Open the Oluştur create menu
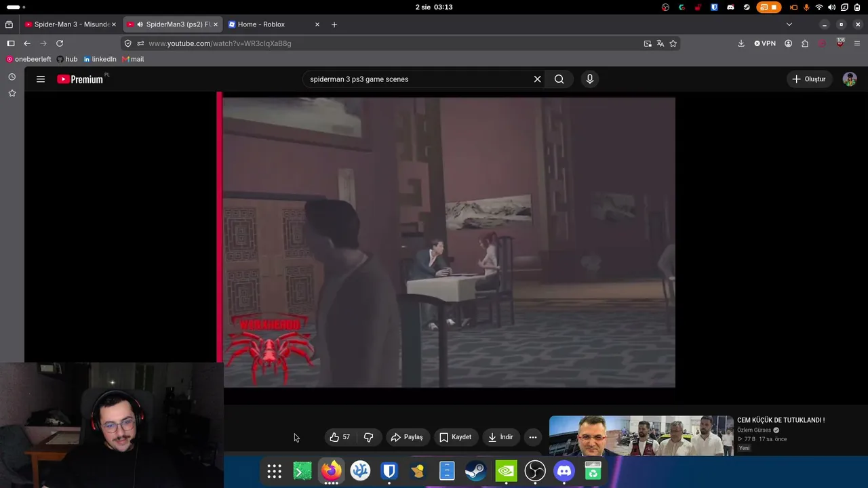The width and height of the screenshot is (868, 488). [x=809, y=79]
